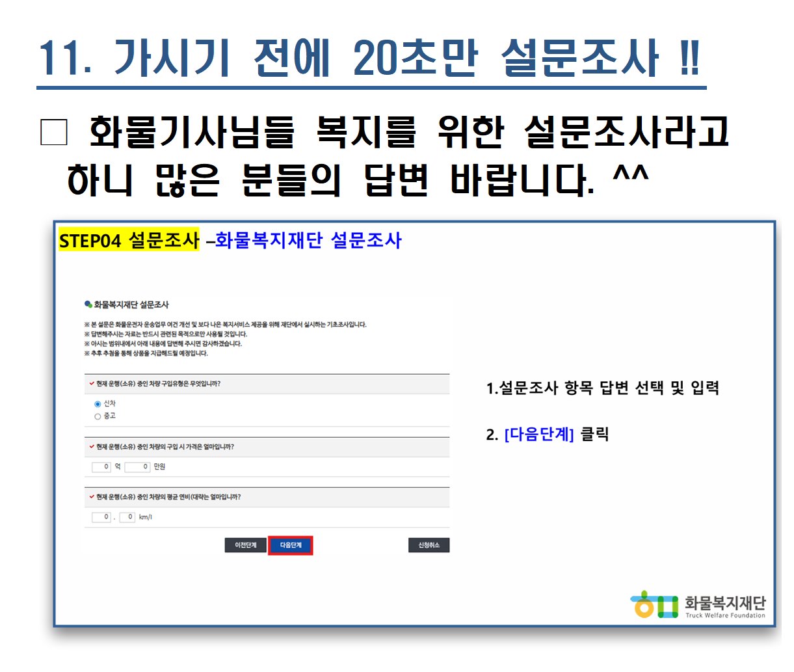Screen dimensions: 794x672
Task: Click the blue 화물복지재단 설문조사 heading text
Action: 308,241
